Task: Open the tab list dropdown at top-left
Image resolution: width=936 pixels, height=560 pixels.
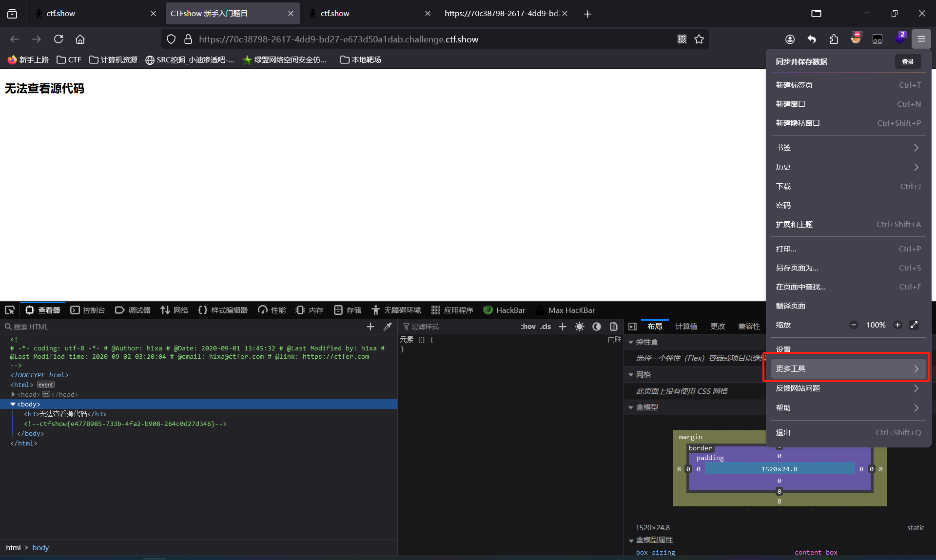Action: (12, 14)
